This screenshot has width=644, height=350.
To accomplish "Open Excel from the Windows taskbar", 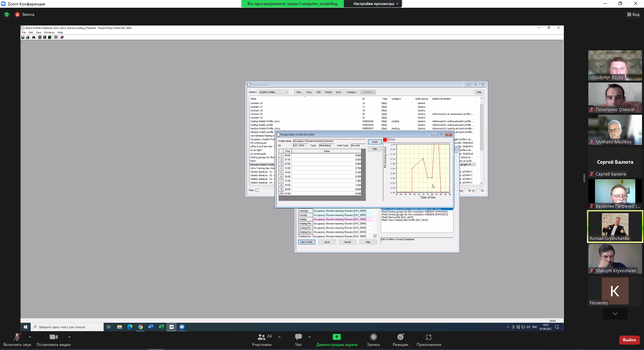I will [161, 327].
